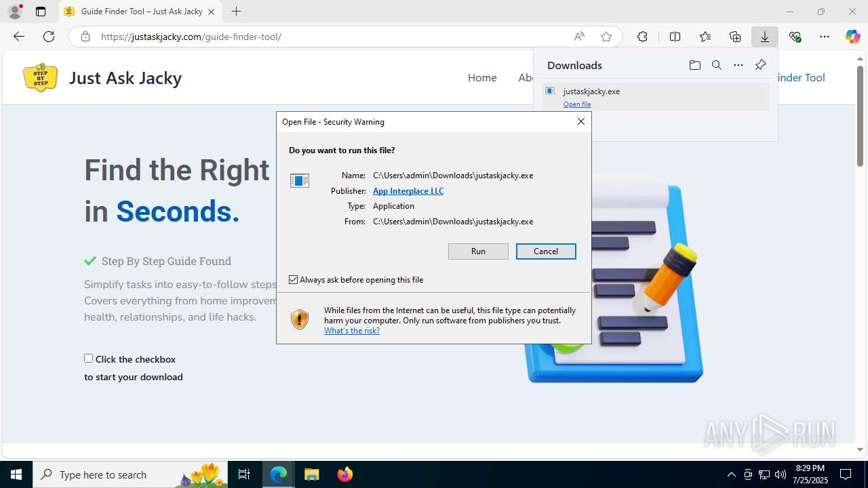
Task: Open File Explorer from taskbar
Action: (311, 474)
